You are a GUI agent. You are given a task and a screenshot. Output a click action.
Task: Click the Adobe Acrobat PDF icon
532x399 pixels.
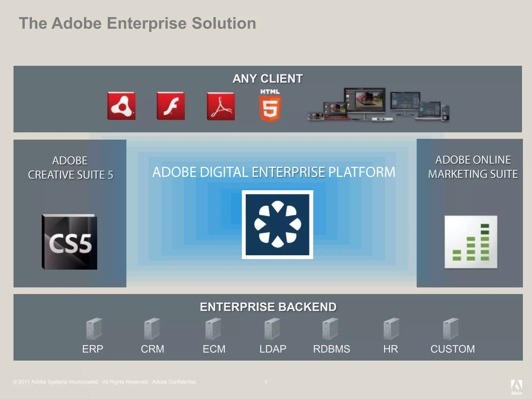coord(221,106)
